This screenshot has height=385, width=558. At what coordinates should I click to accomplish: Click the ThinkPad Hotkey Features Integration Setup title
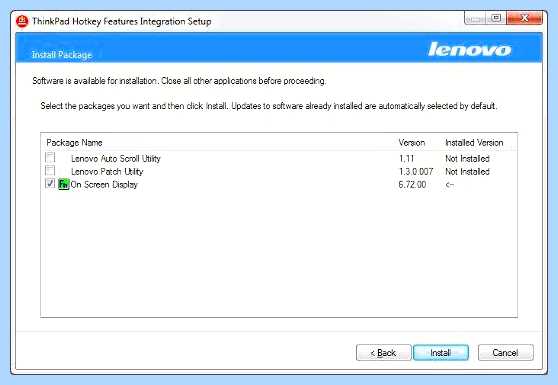122,21
